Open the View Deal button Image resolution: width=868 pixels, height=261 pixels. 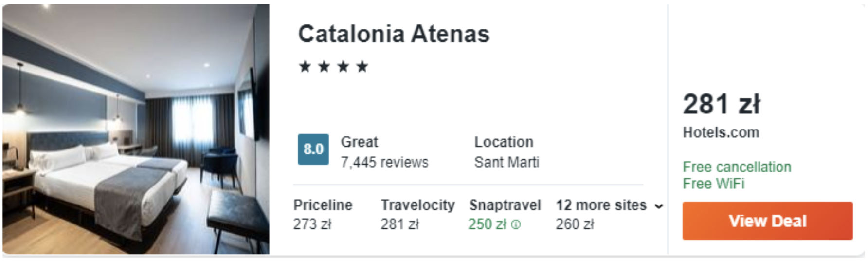[767, 221]
